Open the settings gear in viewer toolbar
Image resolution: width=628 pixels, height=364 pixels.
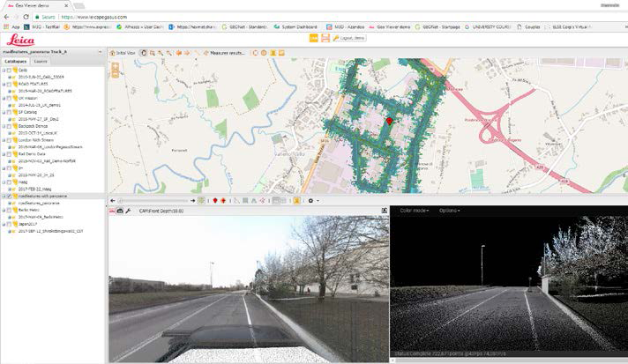coord(312,201)
